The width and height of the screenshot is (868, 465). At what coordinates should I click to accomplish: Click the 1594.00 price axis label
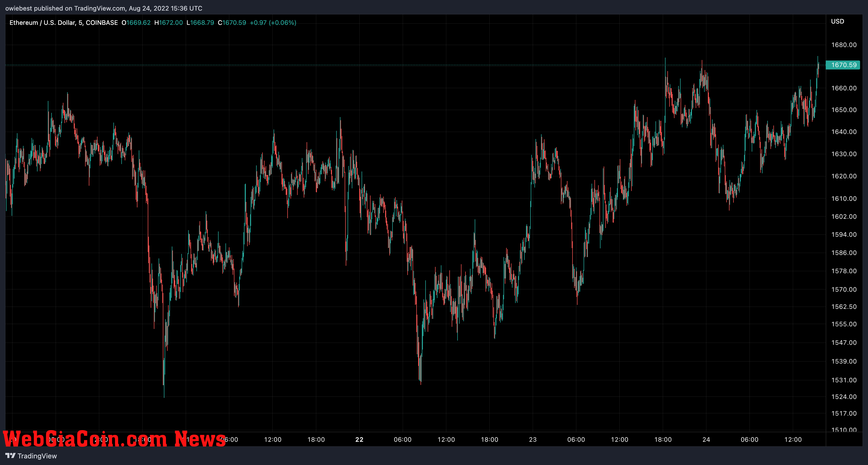point(844,234)
